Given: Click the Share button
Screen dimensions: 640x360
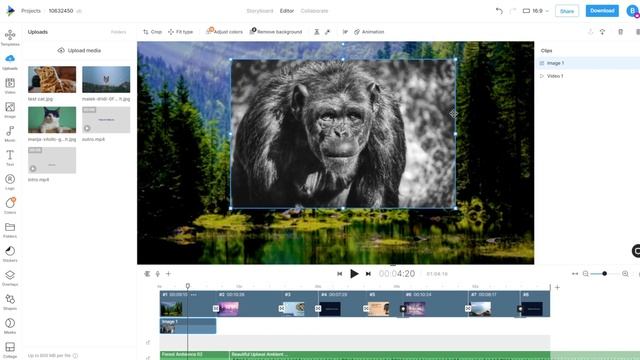Looking at the screenshot, I should tap(567, 11).
